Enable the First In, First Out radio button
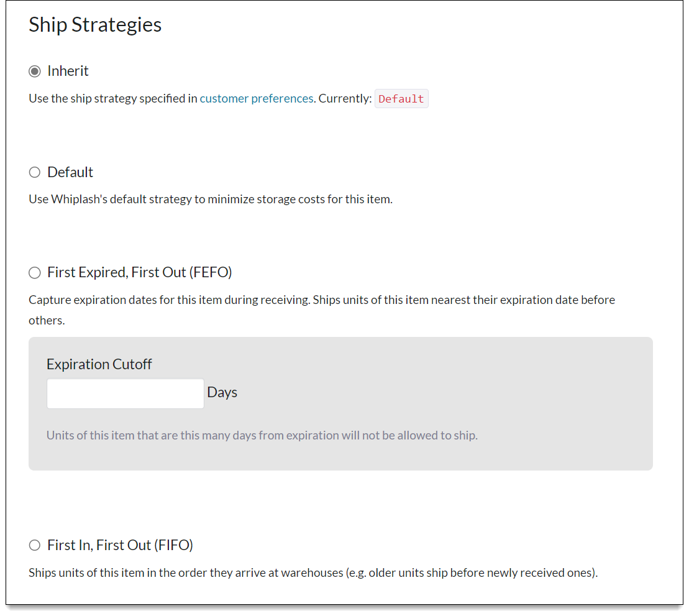This screenshot has width=689, height=616. [35, 546]
